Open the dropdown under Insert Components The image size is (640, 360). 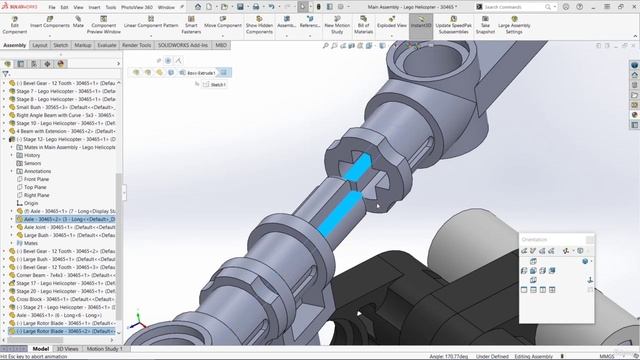(50, 36)
